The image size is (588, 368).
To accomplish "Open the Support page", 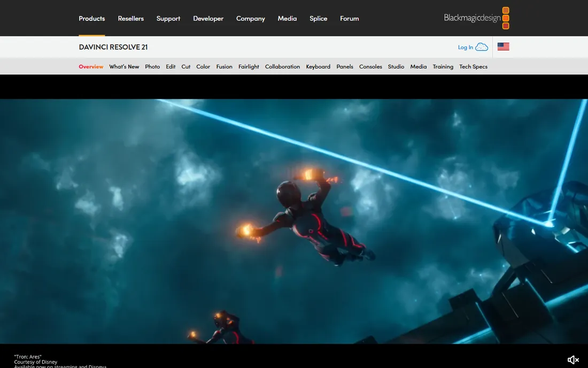I will 168,18.
